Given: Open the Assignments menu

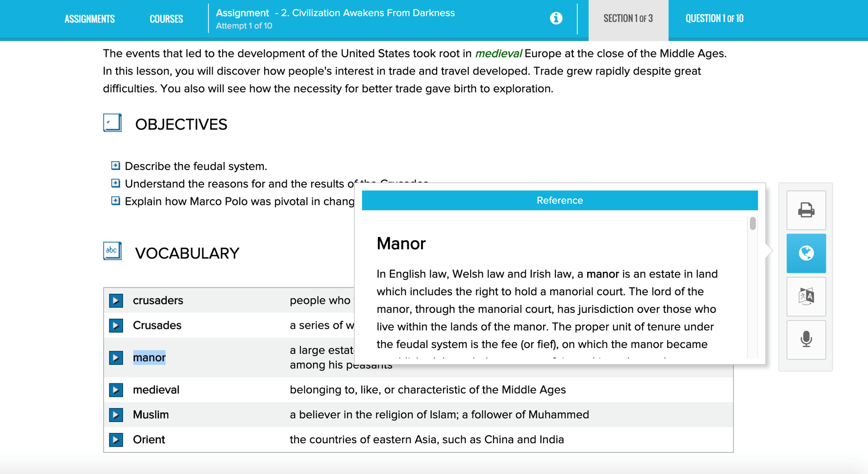Looking at the screenshot, I should (90, 19).
